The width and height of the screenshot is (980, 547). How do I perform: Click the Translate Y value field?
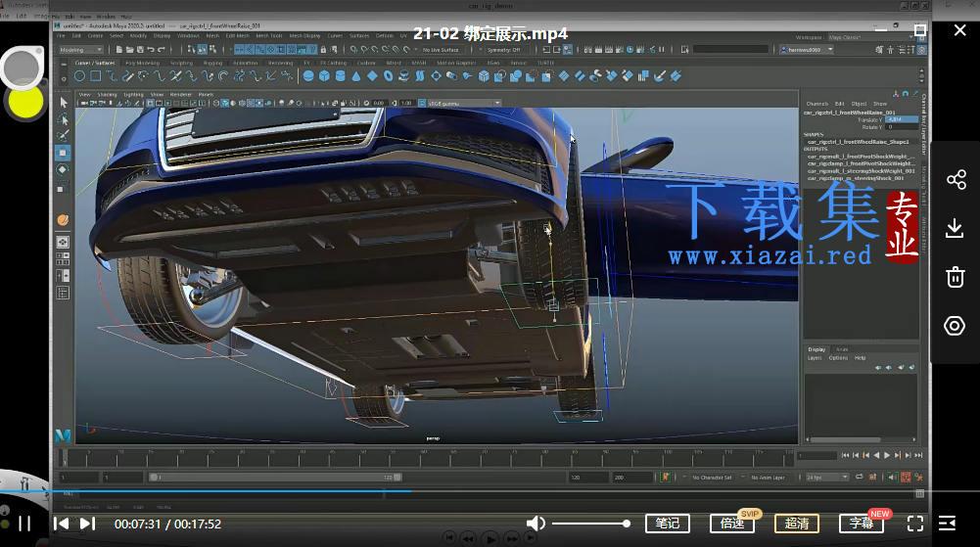(902, 119)
